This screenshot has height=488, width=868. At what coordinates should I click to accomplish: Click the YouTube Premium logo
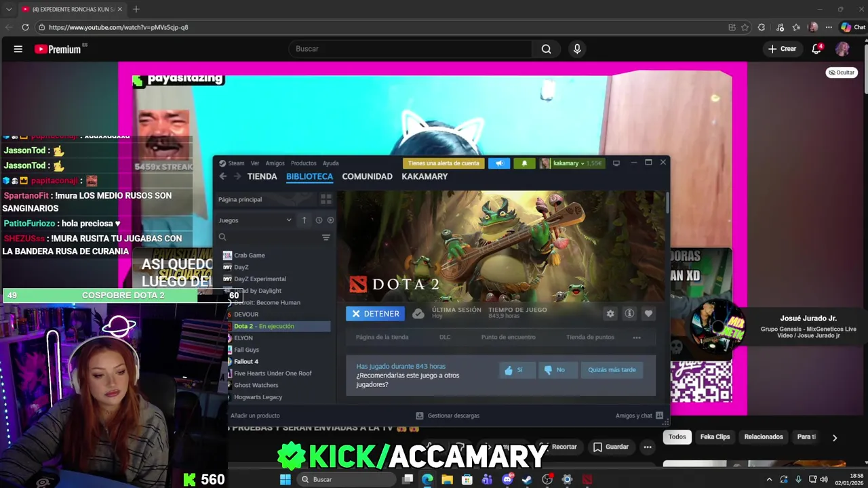coord(58,49)
